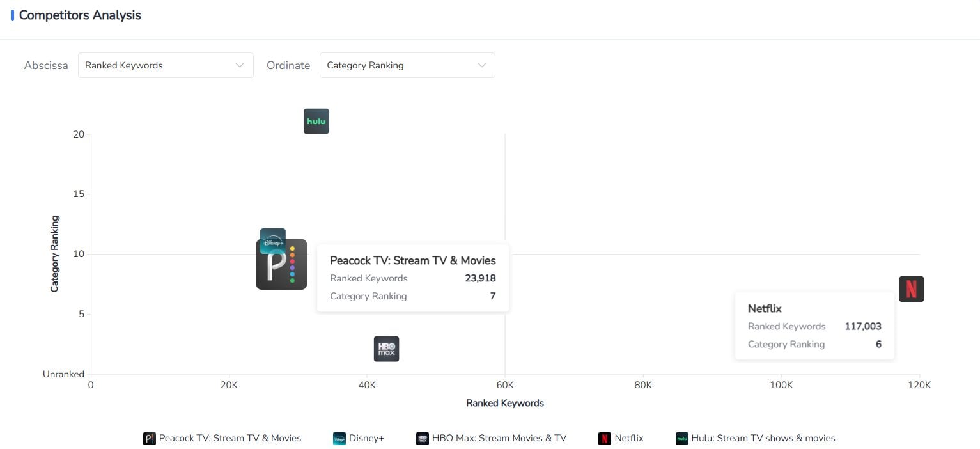This screenshot has width=980, height=449.
Task: Toggle HBO Max visibility via its legend entry
Action: point(423,438)
